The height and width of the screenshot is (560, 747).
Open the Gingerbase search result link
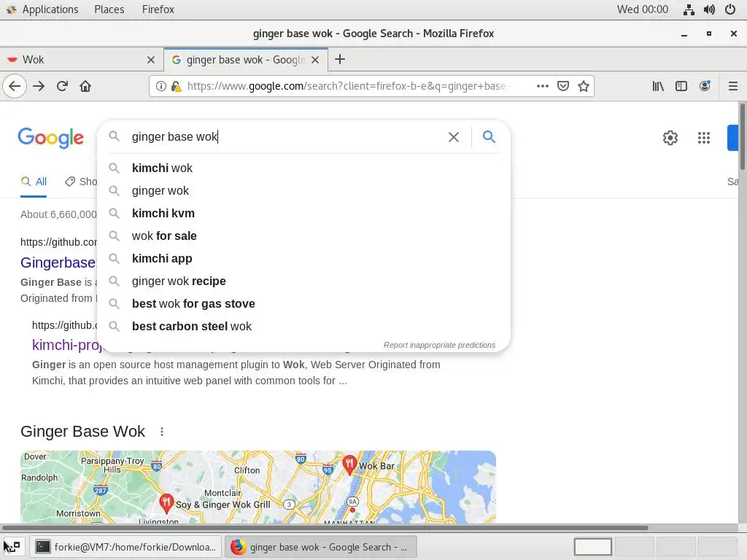pyautogui.click(x=58, y=262)
